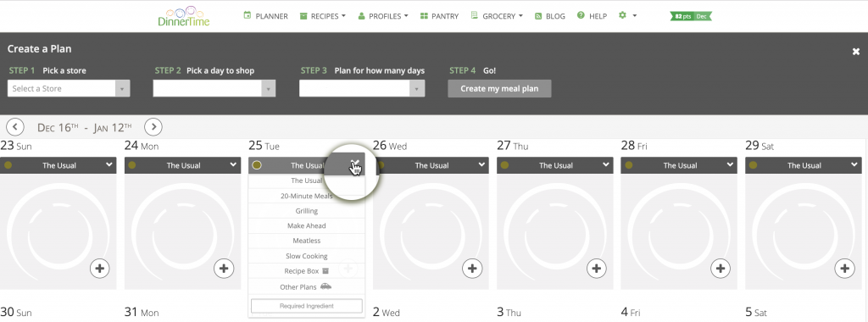Open the Pantry page

click(x=440, y=16)
